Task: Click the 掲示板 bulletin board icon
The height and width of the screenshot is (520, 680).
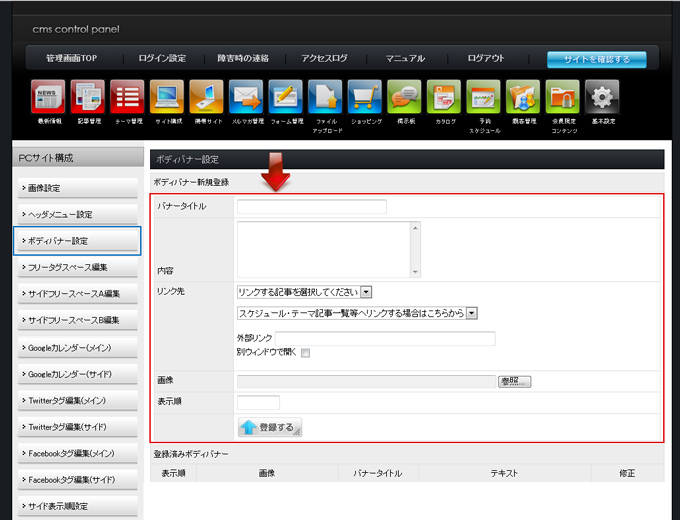Action: pos(404,97)
